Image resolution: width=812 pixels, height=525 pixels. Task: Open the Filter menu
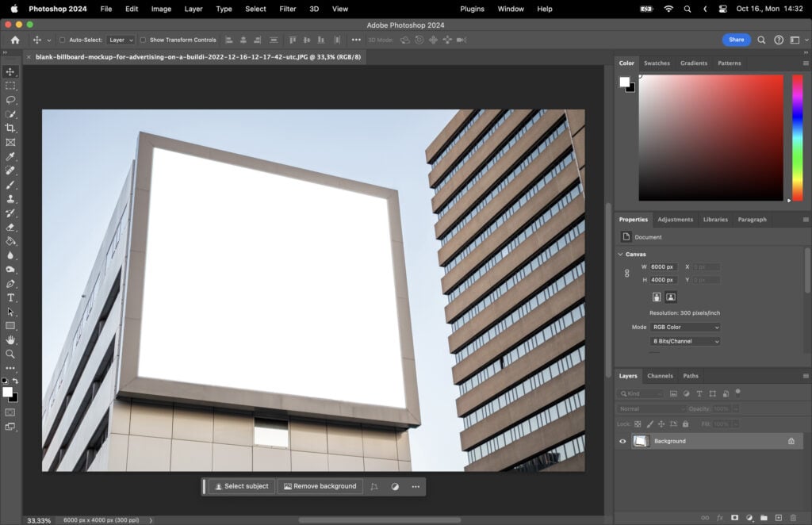(x=287, y=9)
